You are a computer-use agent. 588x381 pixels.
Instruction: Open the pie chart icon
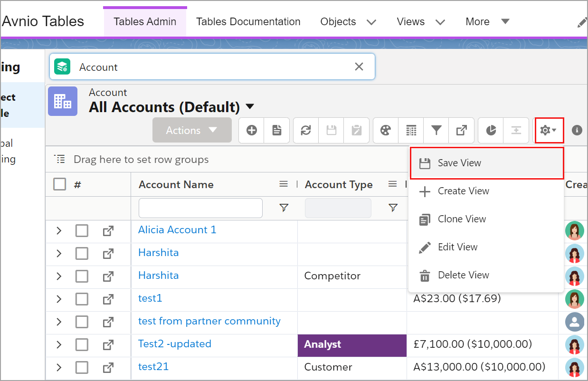491,130
